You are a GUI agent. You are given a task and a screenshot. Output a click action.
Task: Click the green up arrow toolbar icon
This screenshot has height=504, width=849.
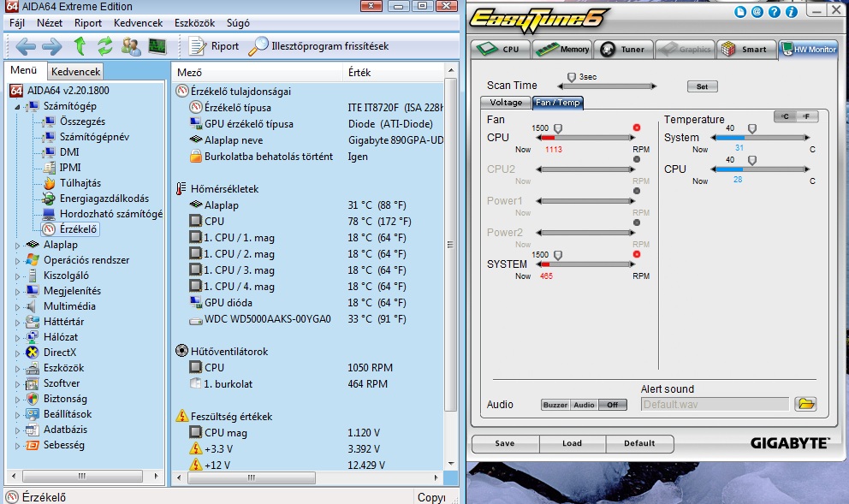pyautogui.click(x=80, y=46)
